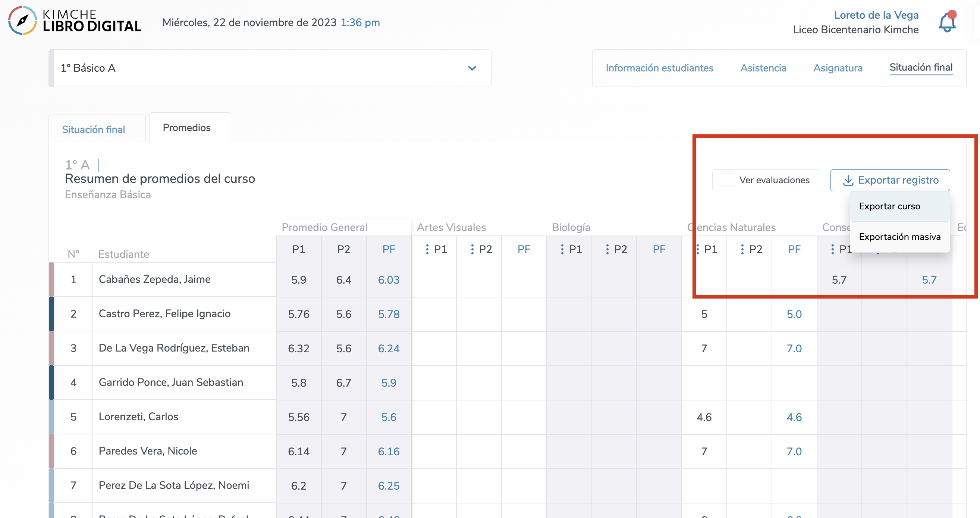The width and height of the screenshot is (980, 518).
Task: Click the Kimche compass logo
Action: pyautogui.click(x=22, y=21)
